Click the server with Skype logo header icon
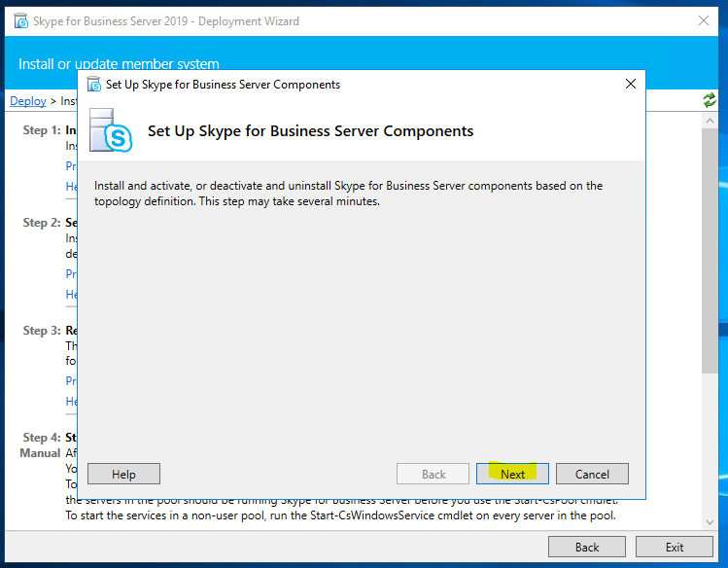 [x=110, y=130]
